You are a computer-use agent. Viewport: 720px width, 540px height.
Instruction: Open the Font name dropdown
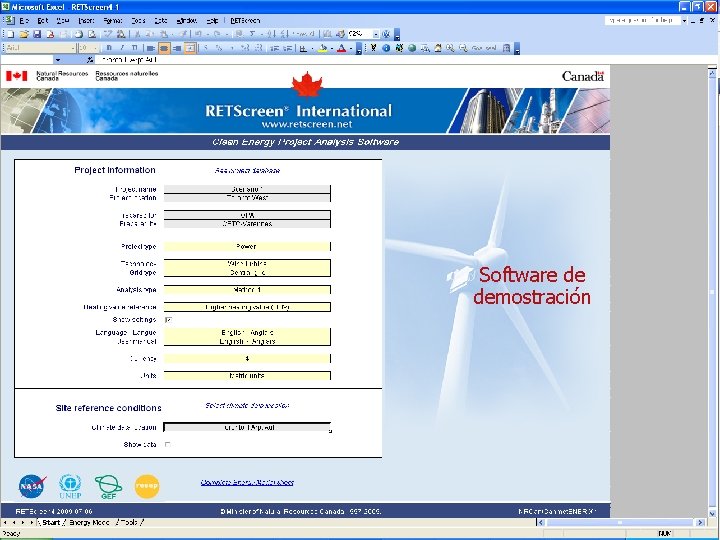point(73,48)
